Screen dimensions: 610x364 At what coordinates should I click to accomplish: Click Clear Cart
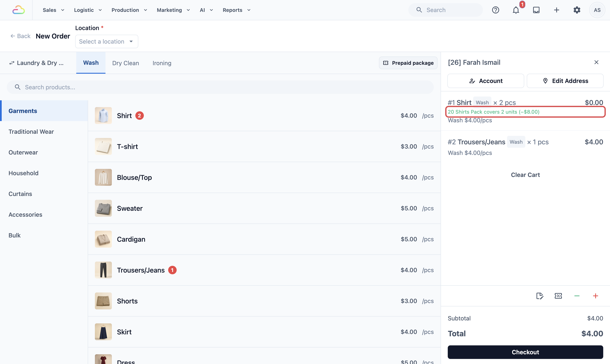point(525,175)
